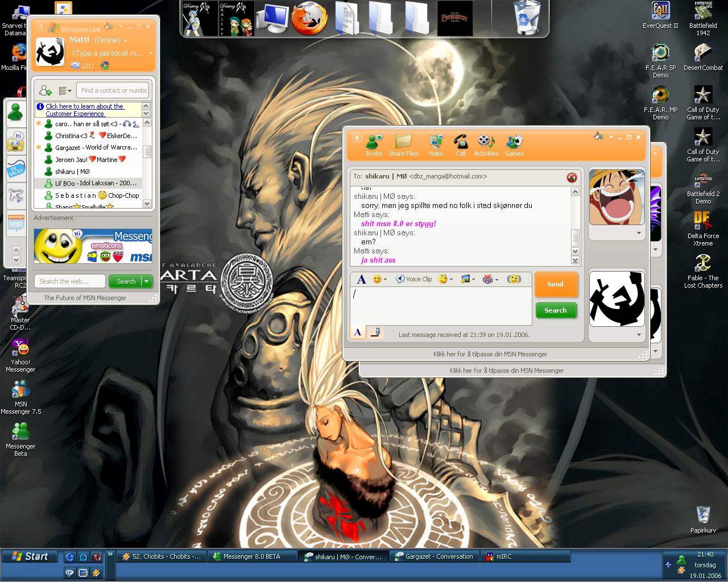Select contact Jeroen Jau! Martine
Screen dimensions: 728x582
pyautogui.click(x=88, y=160)
